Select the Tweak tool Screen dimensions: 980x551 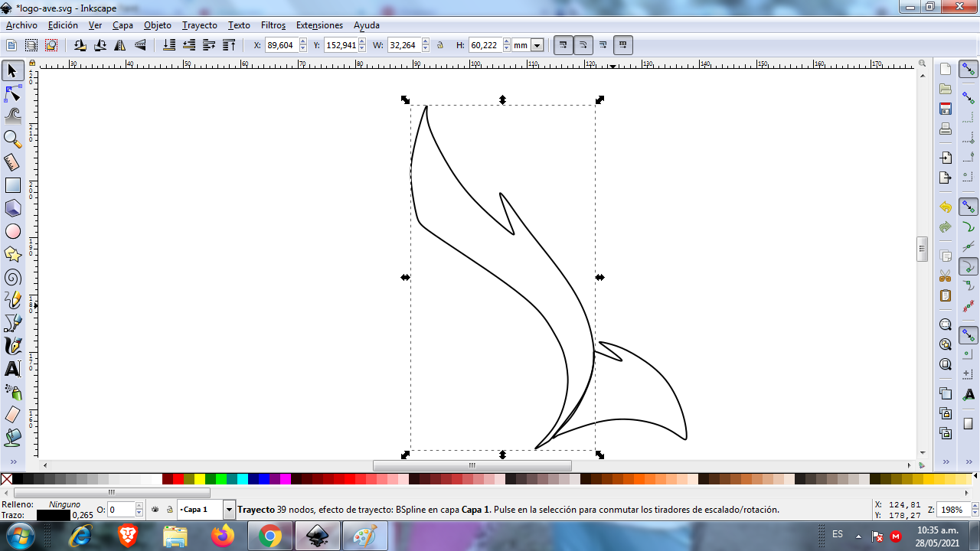pos(12,116)
